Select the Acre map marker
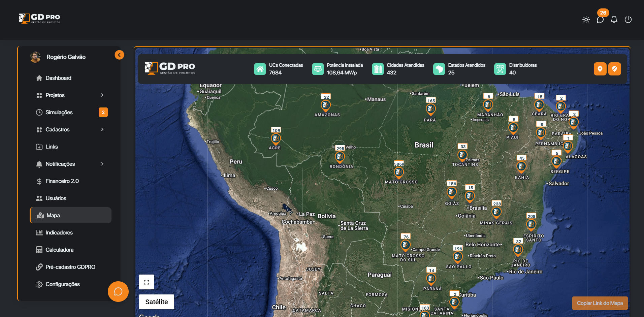644x317 pixels. click(276, 139)
